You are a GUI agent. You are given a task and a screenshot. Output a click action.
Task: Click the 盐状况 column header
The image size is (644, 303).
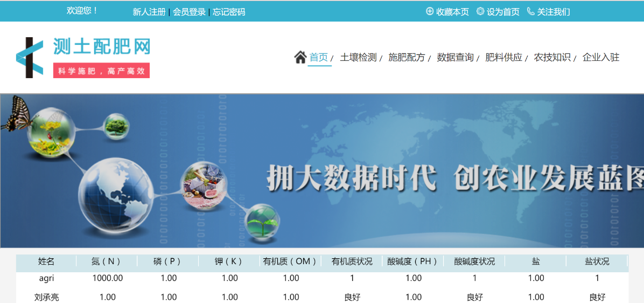[597, 261]
